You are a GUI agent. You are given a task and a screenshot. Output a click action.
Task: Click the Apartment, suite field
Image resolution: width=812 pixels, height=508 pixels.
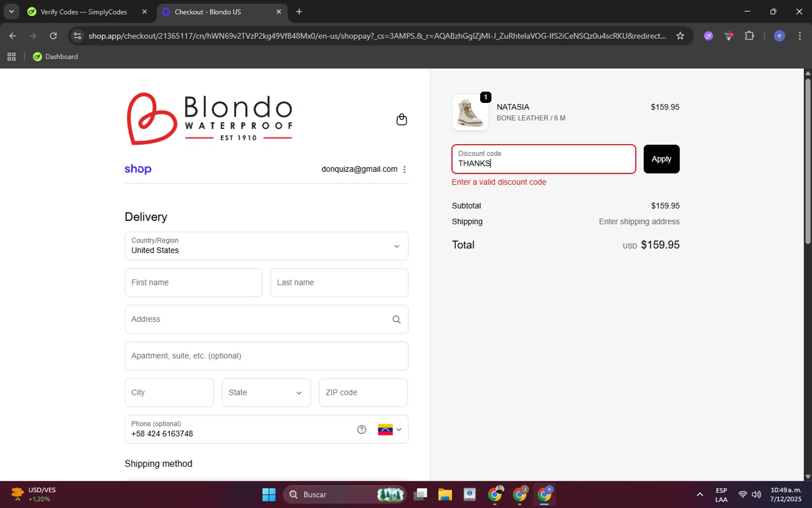[266, 356]
